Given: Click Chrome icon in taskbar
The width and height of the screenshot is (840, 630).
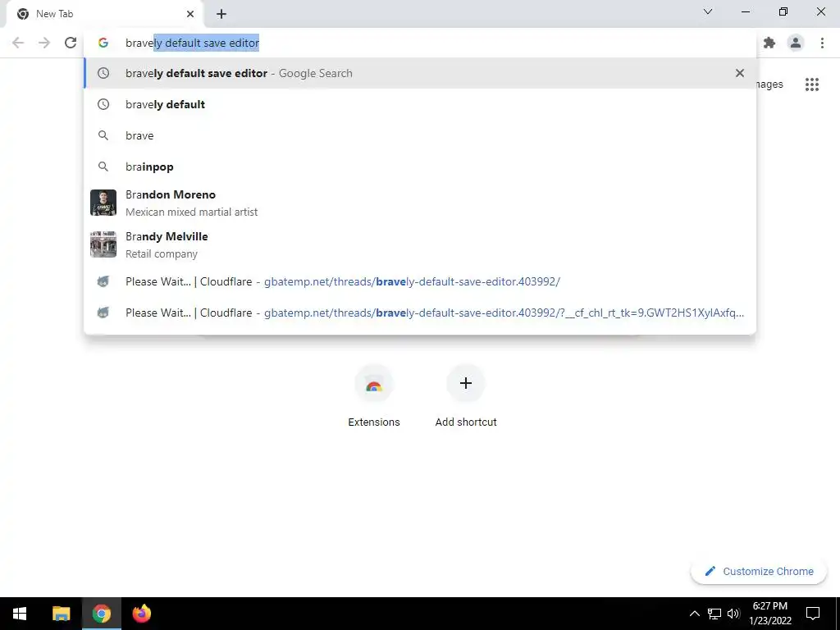Looking at the screenshot, I should click(101, 614).
